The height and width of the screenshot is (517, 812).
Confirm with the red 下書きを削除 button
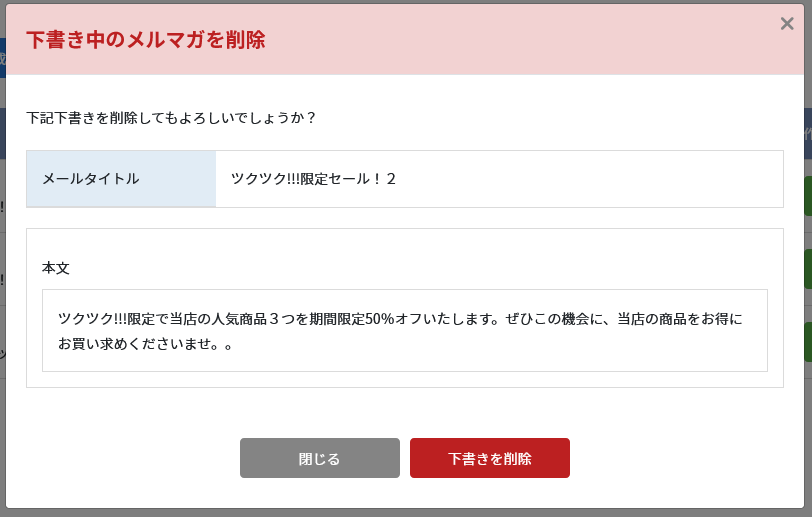coord(489,458)
